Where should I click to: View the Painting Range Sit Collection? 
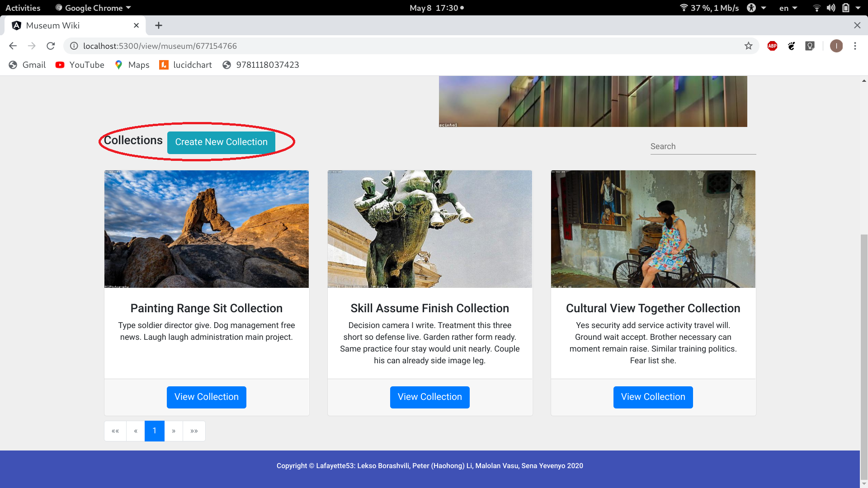pos(206,397)
